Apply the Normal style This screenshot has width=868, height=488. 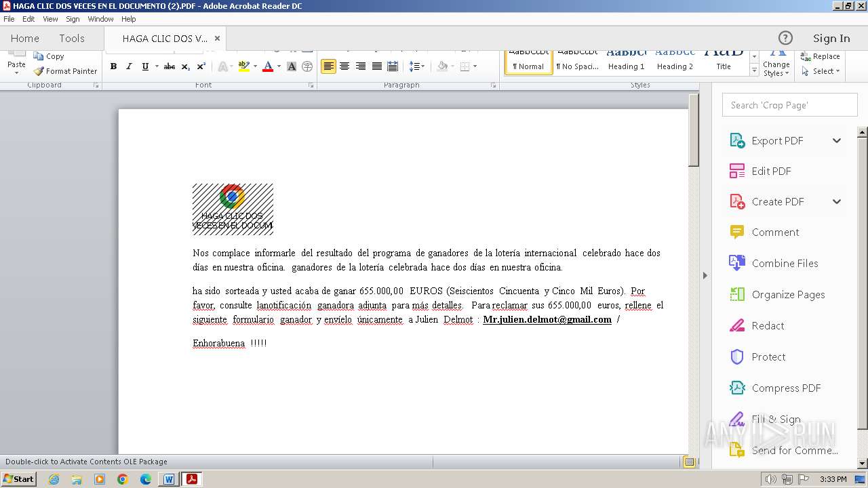point(528,62)
